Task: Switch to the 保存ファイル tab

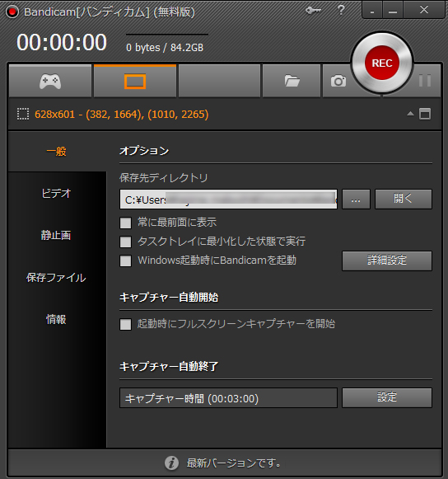Action: (x=56, y=278)
